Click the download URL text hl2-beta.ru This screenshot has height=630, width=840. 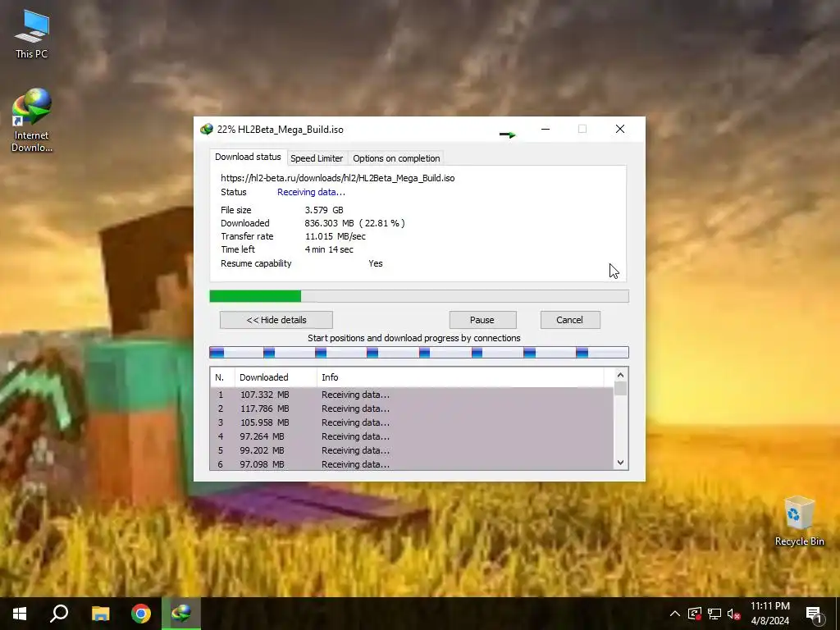337,178
